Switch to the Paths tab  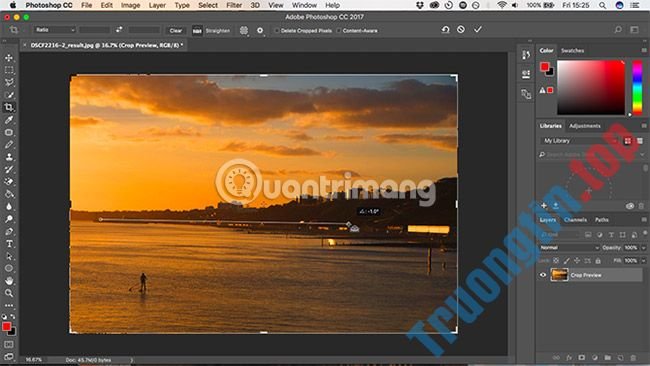[601, 220]
